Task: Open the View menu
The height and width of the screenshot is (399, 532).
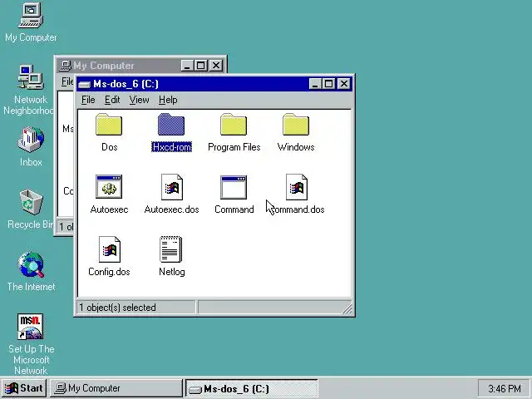Action: tap(139, 100)
